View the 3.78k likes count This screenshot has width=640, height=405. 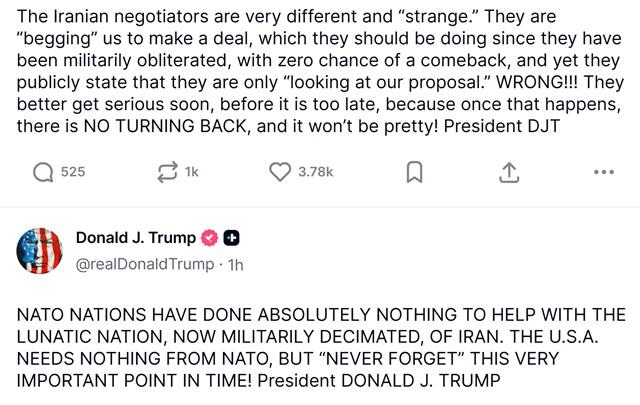(316, 172)
